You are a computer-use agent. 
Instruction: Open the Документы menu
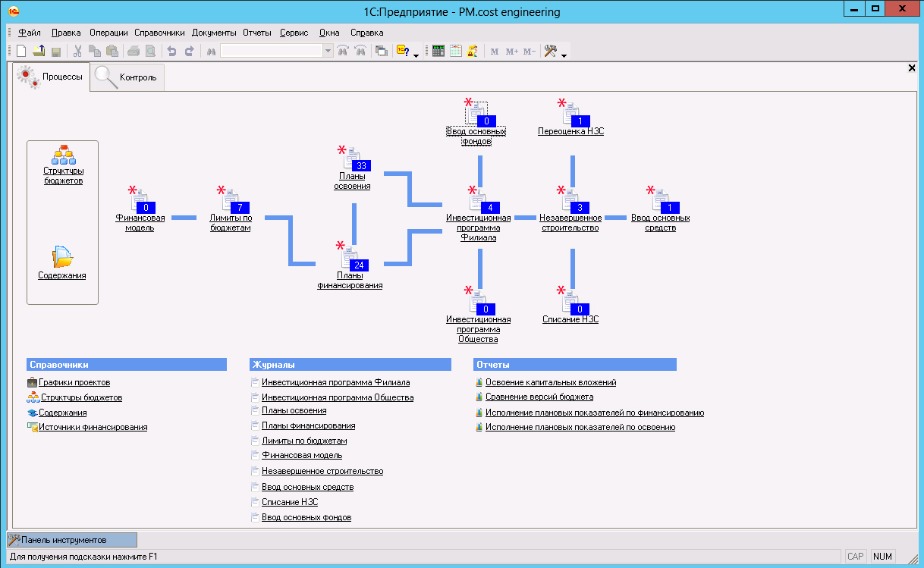tap(214, 33)
